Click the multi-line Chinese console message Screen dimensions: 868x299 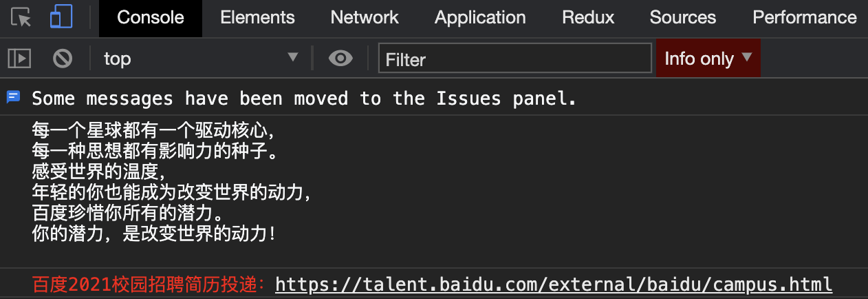click(172, 182)
